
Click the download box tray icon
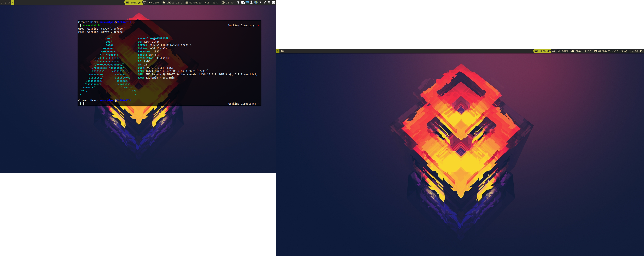(x=274, y=2)
